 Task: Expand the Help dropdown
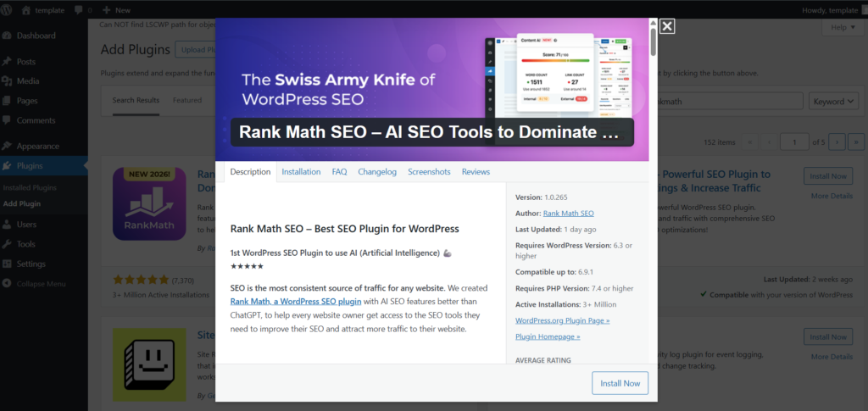[x=843, y=27]
